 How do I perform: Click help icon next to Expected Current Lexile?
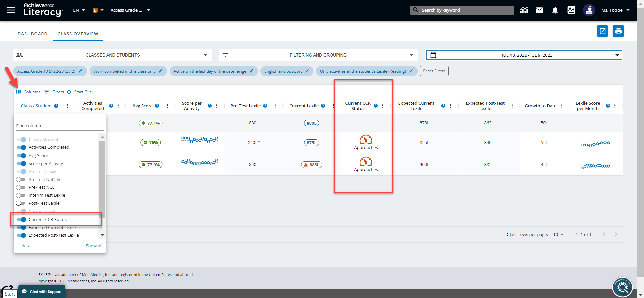click(x=443, y=106)
